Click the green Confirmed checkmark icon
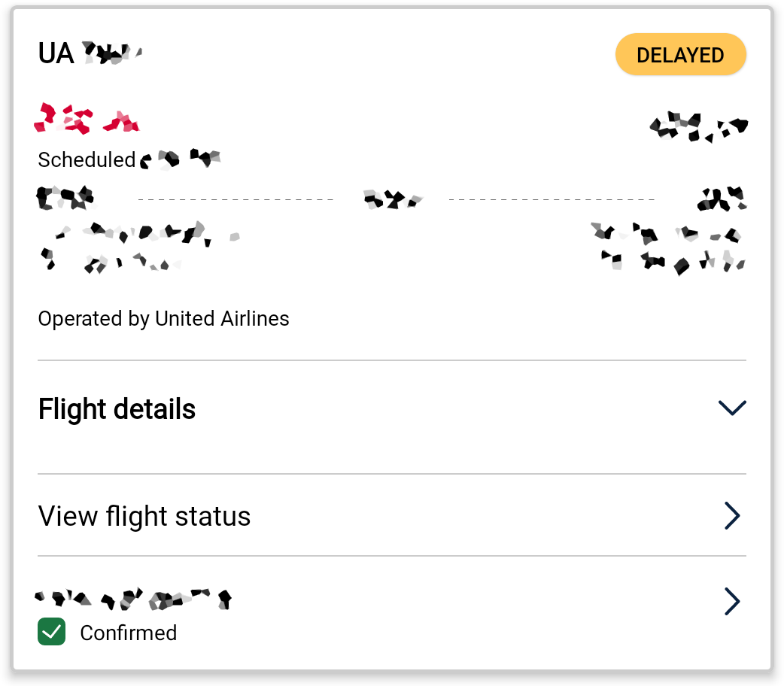The height and width of the screenshot is (686, 784). tap(51, 632)
